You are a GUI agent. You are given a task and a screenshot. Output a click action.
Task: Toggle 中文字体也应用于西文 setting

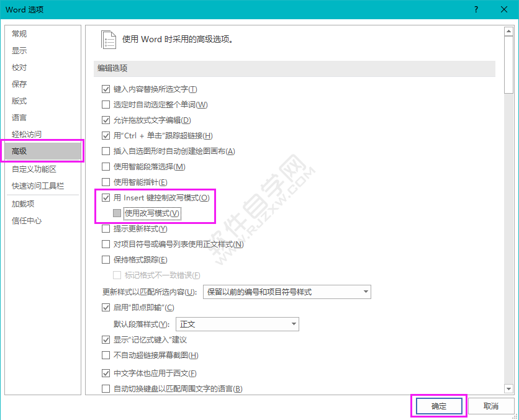click(x=106, y=373)
